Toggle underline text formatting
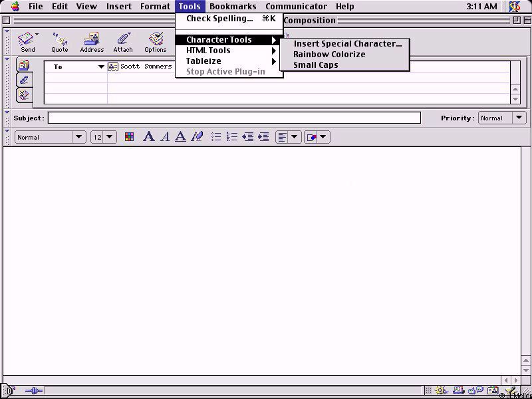The height and width of the screenshot is (399, 532). (x=180, y=137)
